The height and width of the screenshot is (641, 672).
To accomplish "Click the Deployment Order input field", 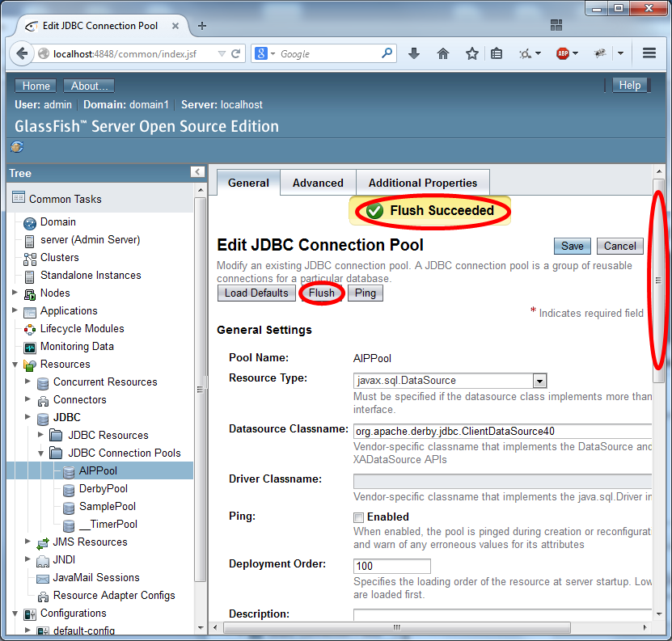I will point(391,566).
